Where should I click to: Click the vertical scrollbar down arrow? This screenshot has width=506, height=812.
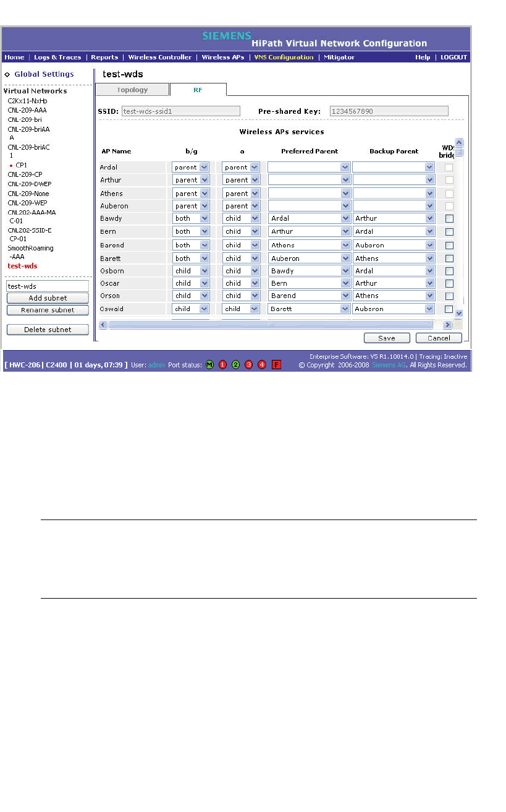pos(458,314)
